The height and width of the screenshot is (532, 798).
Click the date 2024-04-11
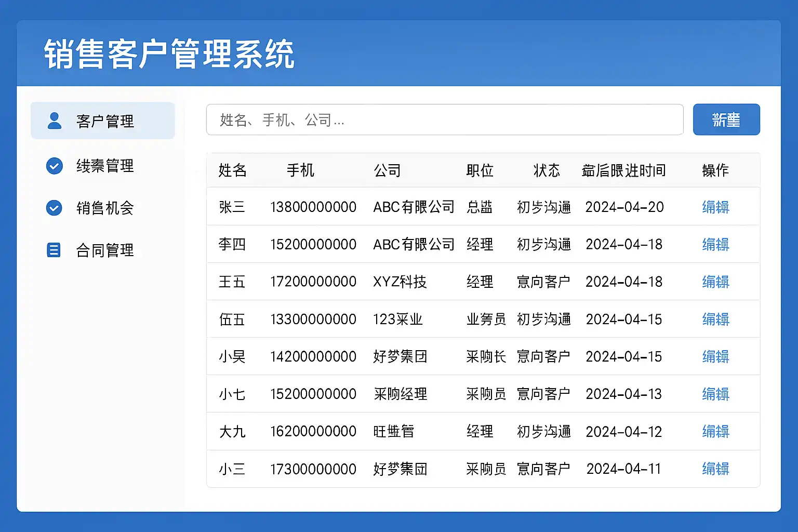click(623, 469)
